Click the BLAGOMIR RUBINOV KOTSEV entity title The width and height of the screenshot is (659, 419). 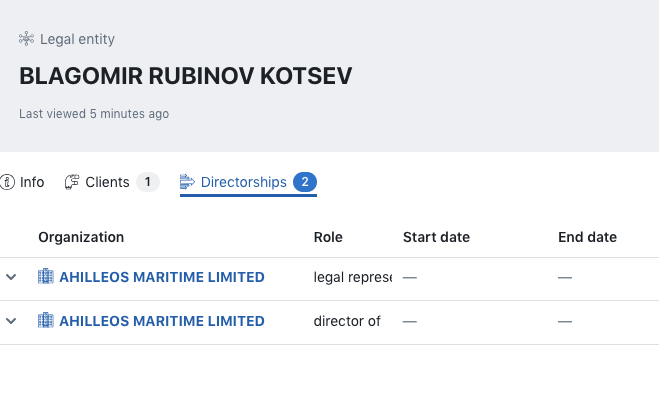coord(186,77)
